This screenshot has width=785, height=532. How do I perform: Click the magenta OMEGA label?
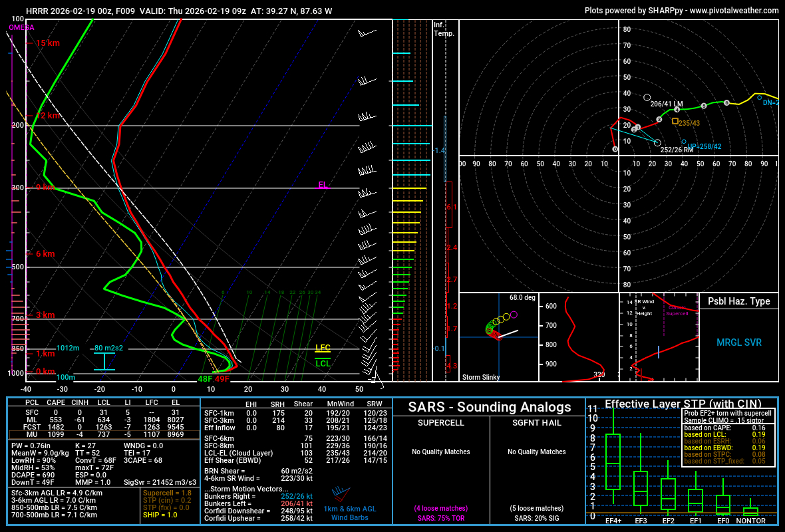tap(21, 28)
